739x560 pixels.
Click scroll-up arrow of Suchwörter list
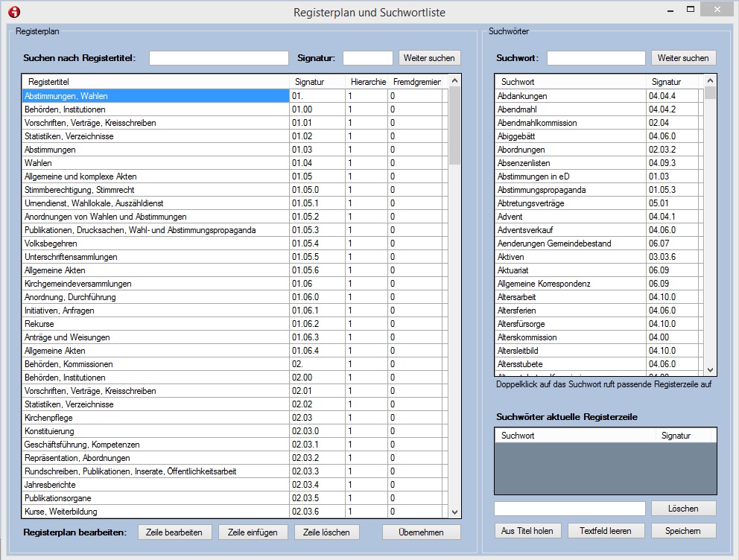click(x=710, y=80)
